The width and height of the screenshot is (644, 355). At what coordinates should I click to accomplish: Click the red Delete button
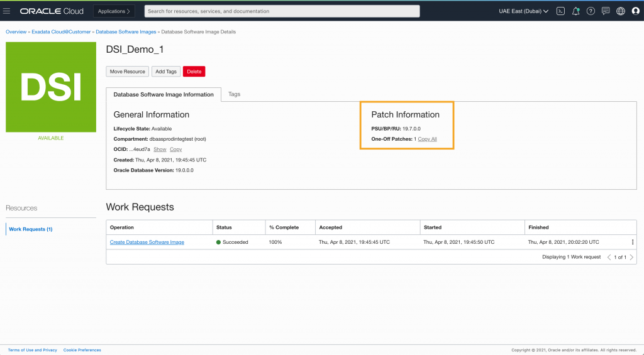(194, 72)
